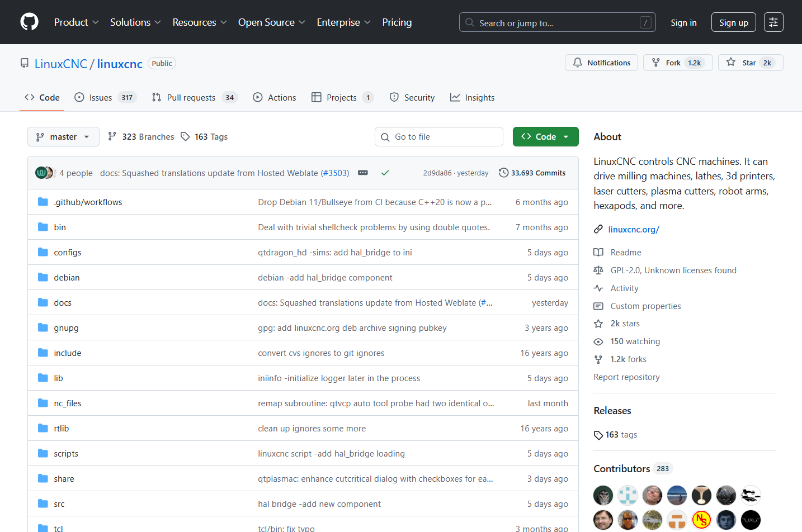The height and width of the screenshot is (532, 802).
Task: Open the appearance settings icon button
Action: [773, 22]
